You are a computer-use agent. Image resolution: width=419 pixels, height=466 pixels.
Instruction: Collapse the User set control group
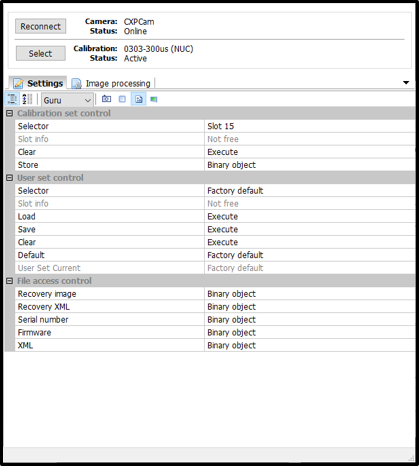[x=10, y=178]
